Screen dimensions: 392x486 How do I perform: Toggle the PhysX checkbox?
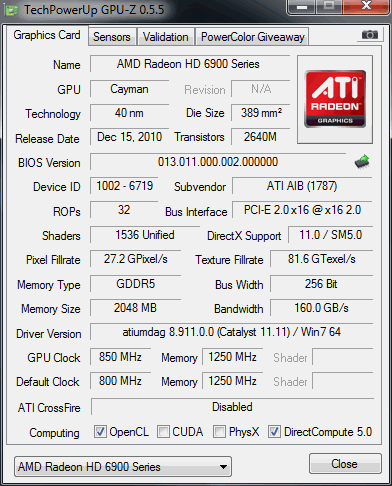(219, 431)
